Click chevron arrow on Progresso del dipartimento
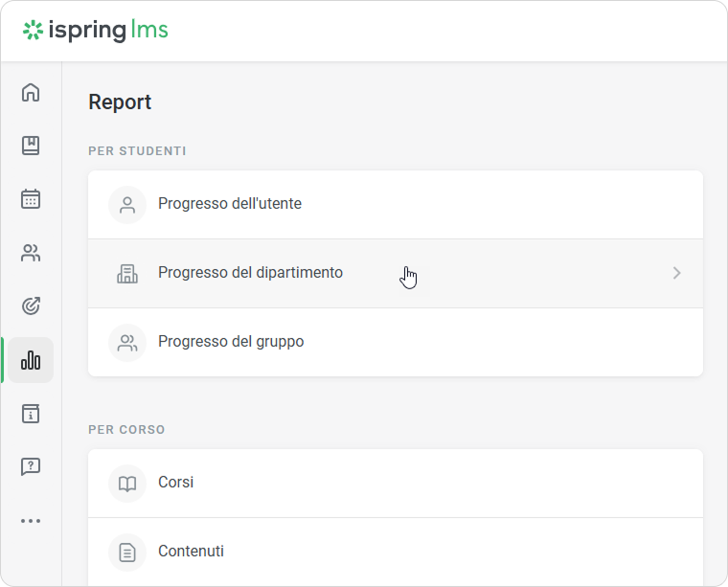Viewport: 728px width, 587px height. 676,273
